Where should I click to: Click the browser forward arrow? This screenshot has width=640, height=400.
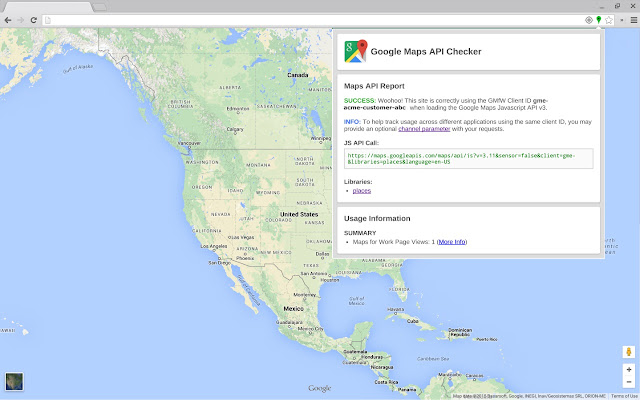[20, 20]
